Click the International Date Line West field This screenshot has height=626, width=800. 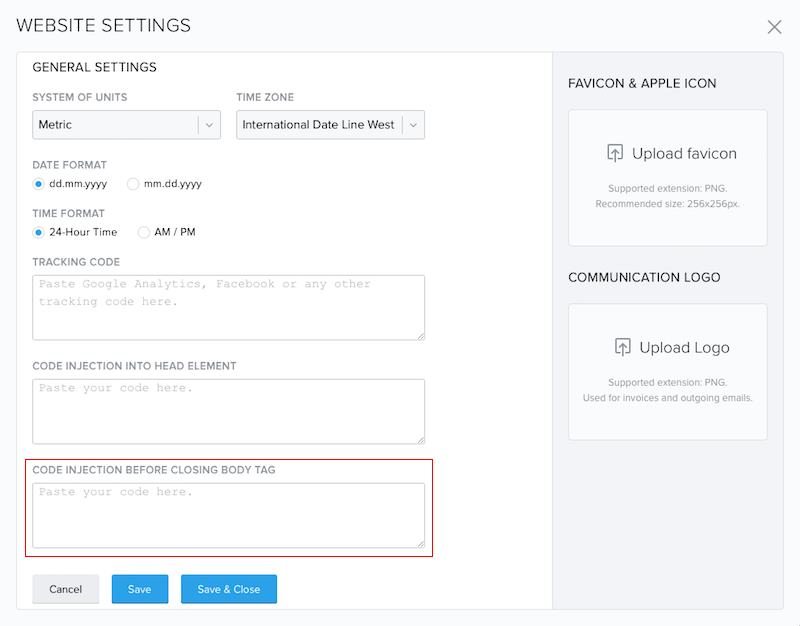pos(330,124)
